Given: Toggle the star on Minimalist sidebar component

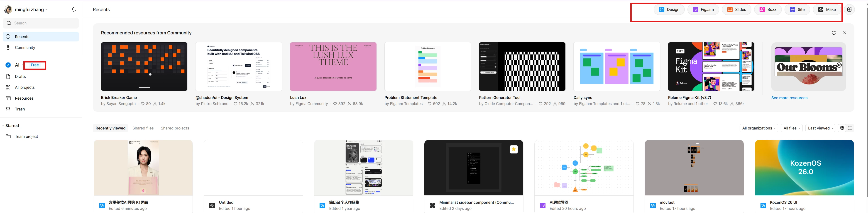Looking at the screenshot, I should pyautogui.click(x=513, y=149).
